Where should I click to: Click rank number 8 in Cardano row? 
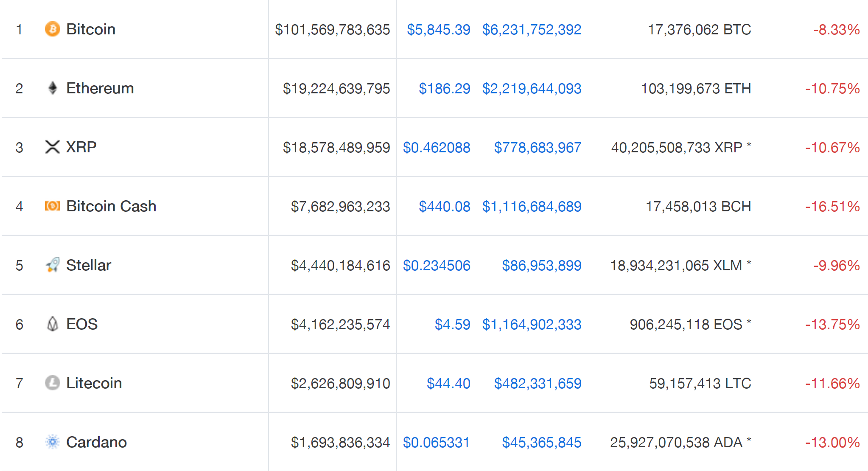click(x=19, y=442)
